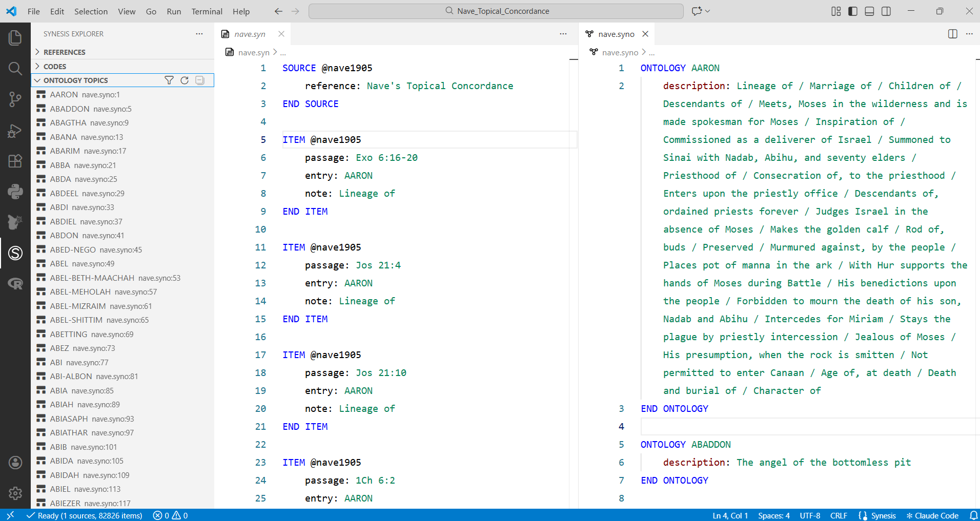Toggle the secondary side bar visibility
Screen dimensions: 980x521
pos(886,11)
